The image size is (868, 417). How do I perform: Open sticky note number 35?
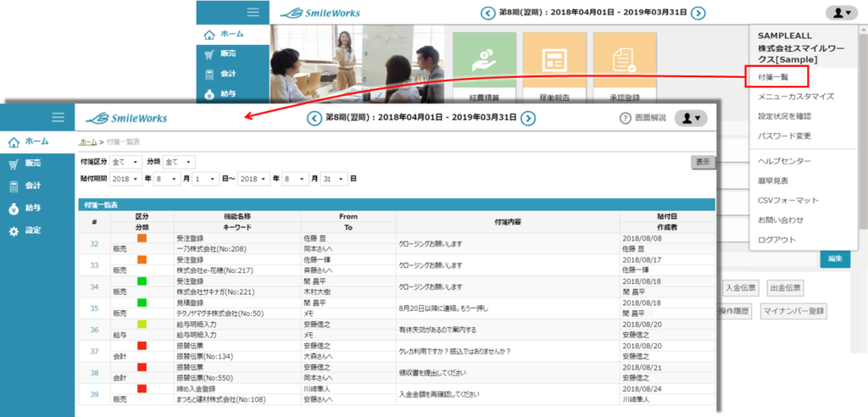(x=94, y=309)
